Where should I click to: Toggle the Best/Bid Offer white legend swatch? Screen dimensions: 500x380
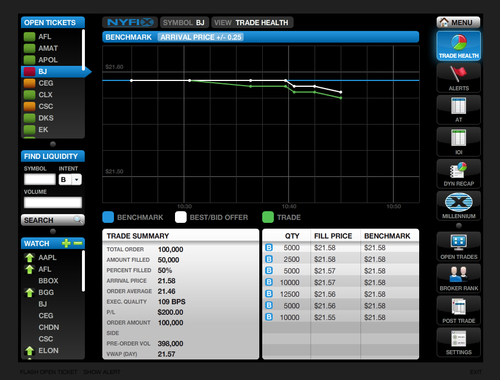point(181,217)
